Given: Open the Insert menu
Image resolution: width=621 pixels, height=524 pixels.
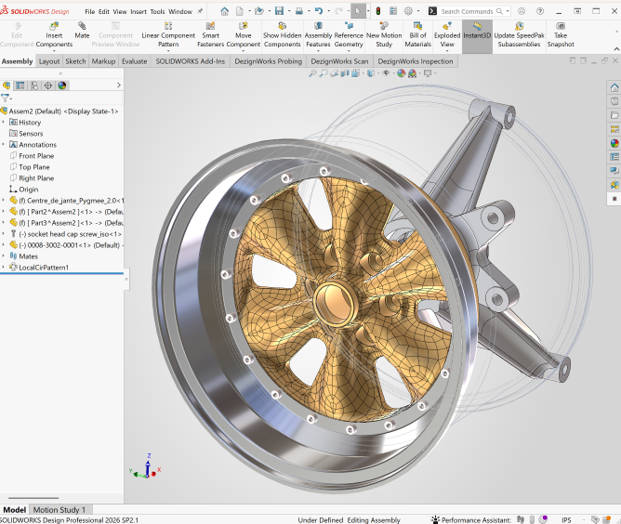Looking at the screenshot, I should tap(138, 11).
